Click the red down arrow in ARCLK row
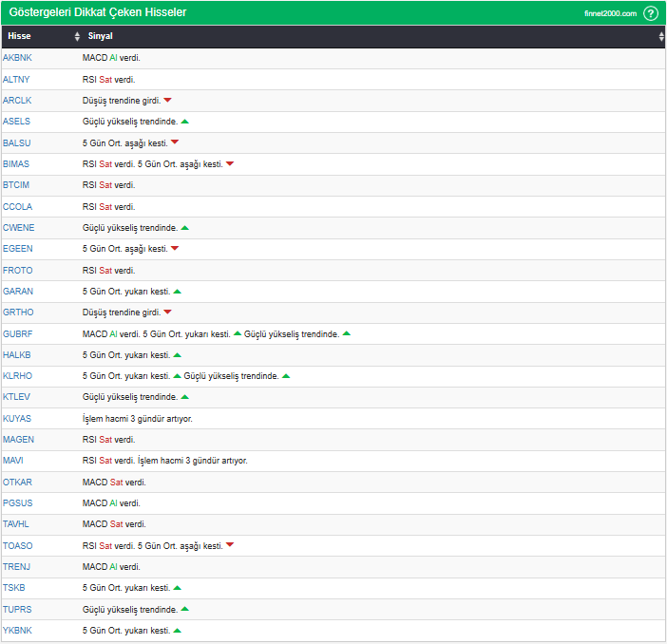The image size is (667, 644). (x=167, y=100)
